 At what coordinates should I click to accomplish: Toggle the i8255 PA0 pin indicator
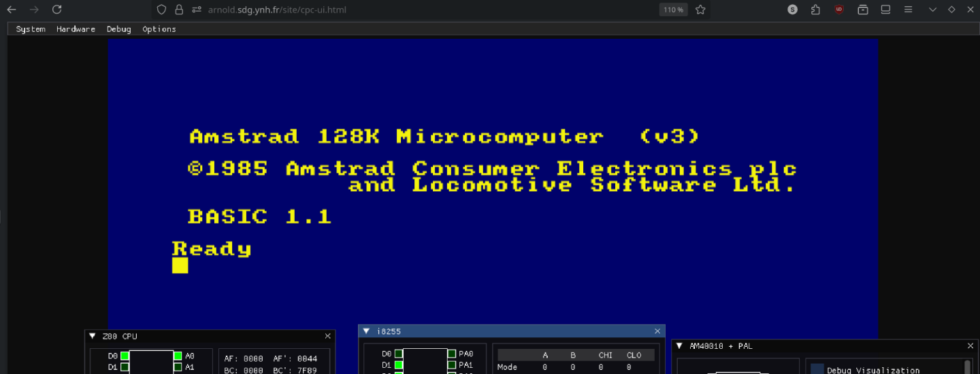(x=452, y=354)
